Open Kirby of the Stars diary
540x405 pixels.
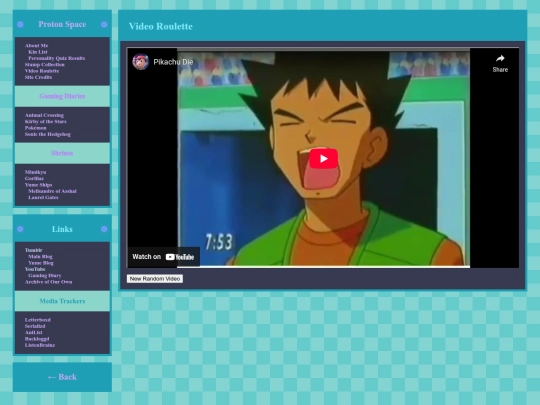point(45,122)
